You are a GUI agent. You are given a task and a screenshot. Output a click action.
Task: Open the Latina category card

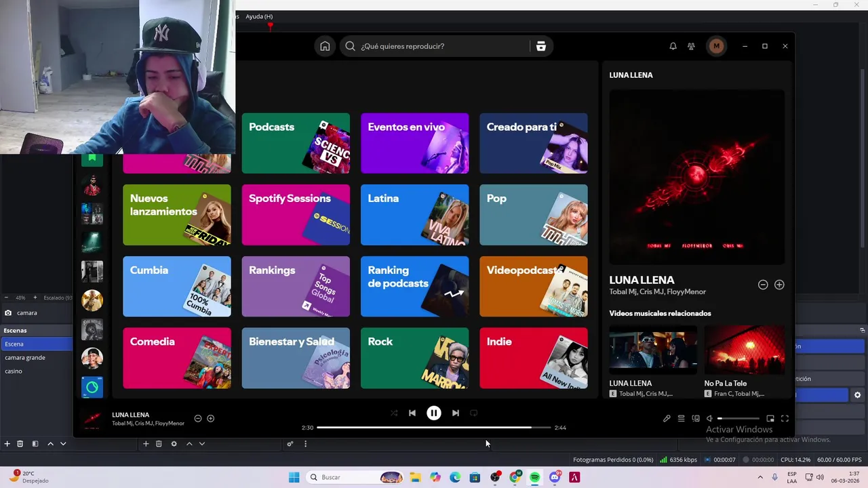(x=414, y=215)
